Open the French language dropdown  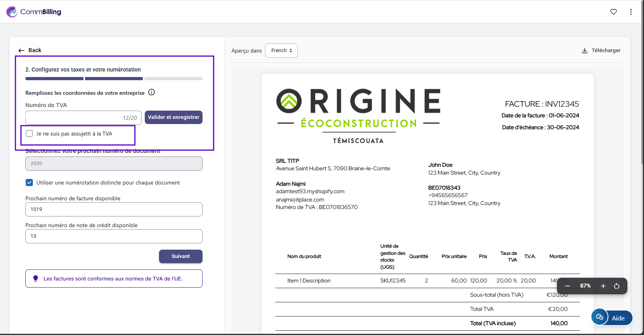[x=281, y=51]
